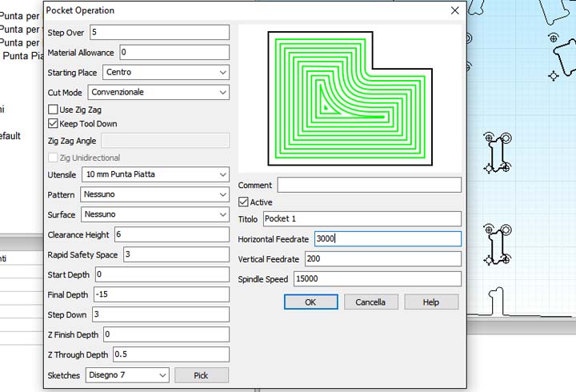
Task: Click the Horizontal Feedrate field
Action: 388,239
